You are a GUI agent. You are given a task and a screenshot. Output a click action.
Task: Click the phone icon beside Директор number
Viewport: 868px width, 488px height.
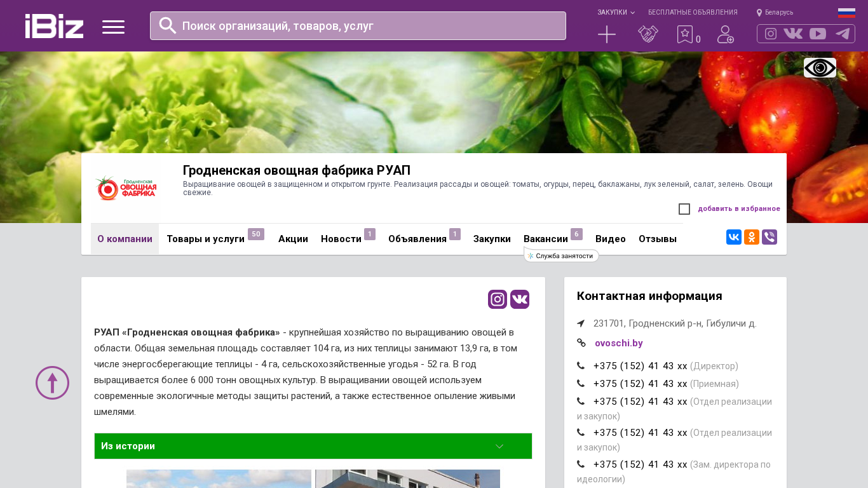click(x=581, y=366)
